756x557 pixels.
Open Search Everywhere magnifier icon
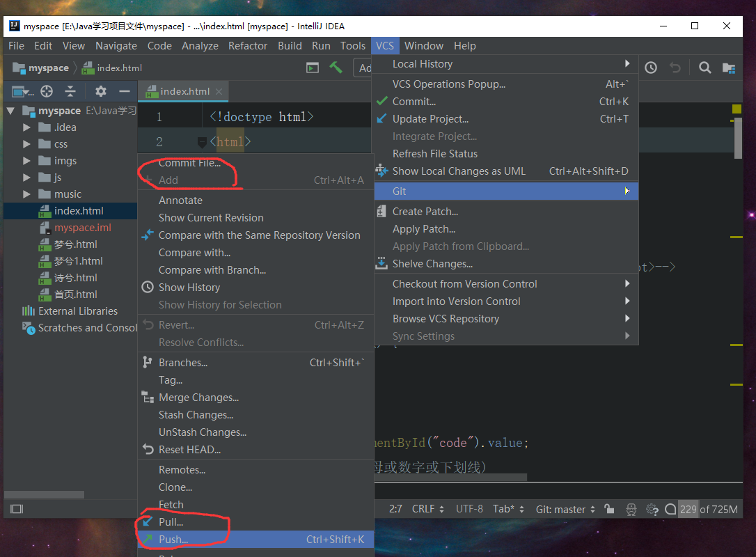[x=705, y=68]
